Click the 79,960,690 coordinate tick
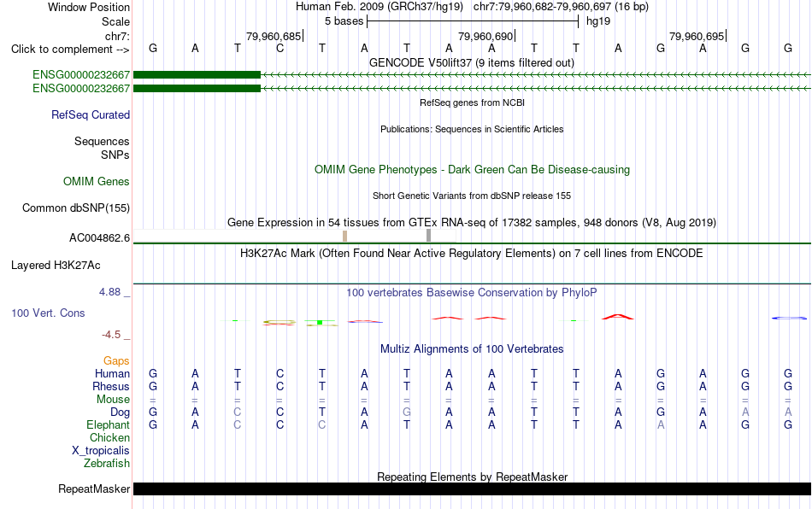This screenshot has width=812, height=509. [x=485, y=36]
